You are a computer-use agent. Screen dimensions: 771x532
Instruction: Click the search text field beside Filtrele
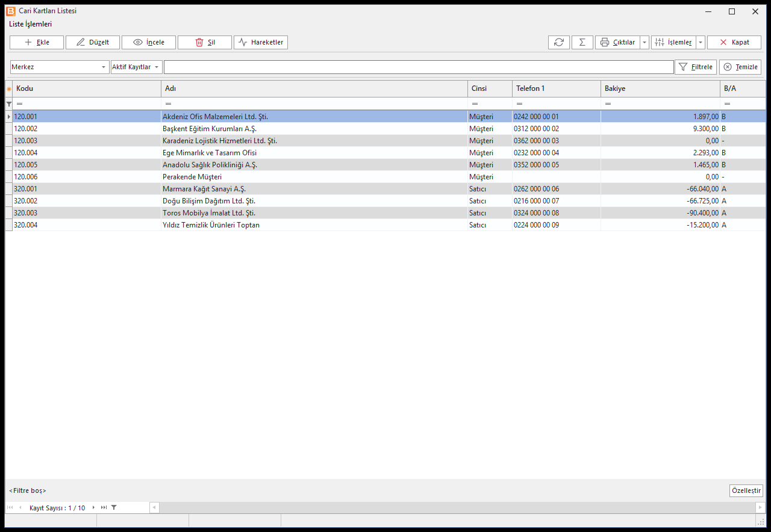(x=419, y=67)
